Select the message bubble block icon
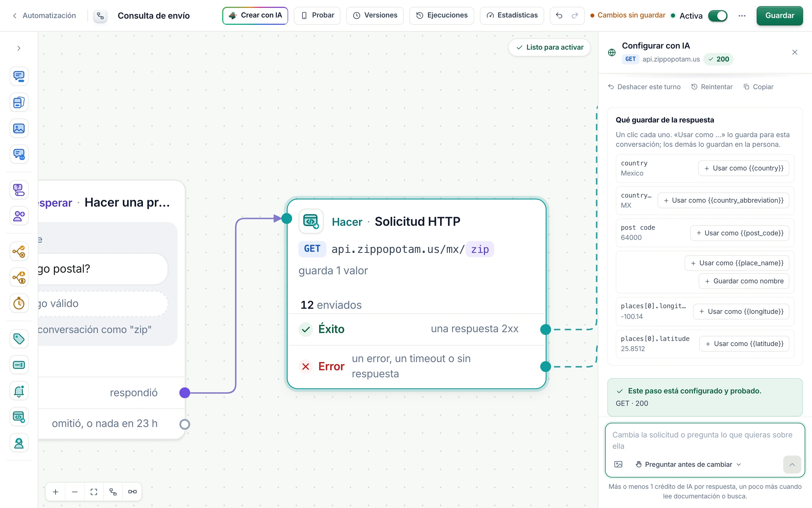 (x=19, y=76)
